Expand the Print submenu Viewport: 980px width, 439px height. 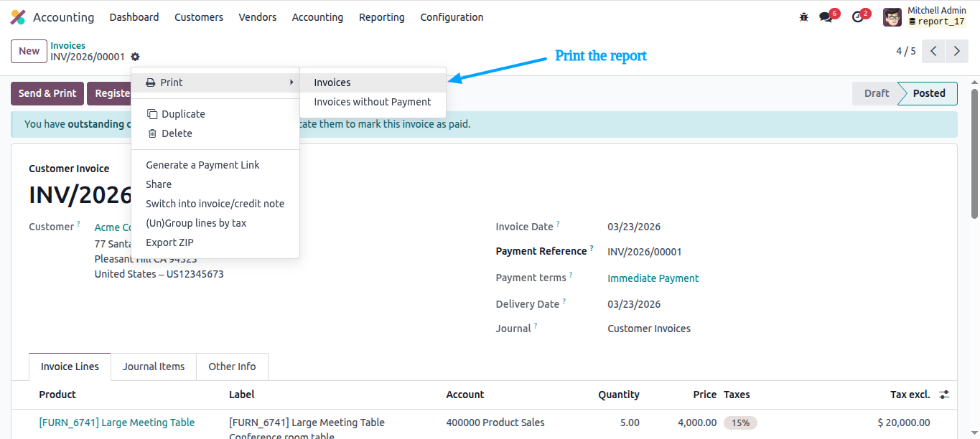tap(215, 82)
